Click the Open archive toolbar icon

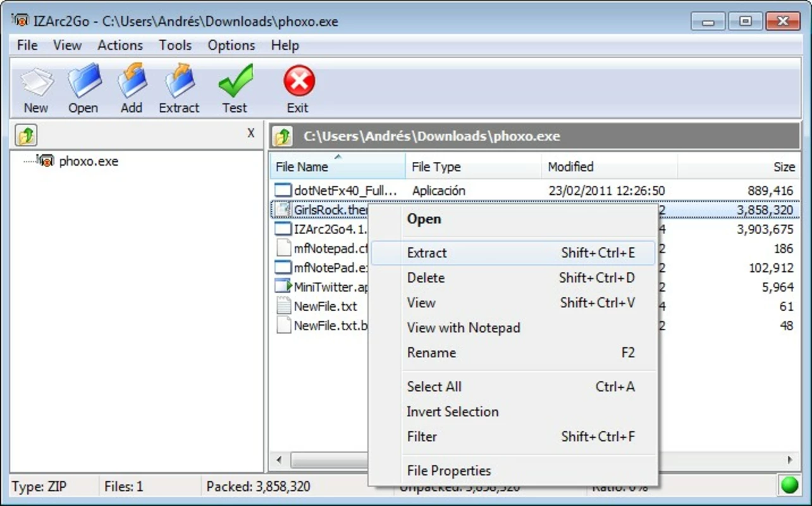point(83,82)
